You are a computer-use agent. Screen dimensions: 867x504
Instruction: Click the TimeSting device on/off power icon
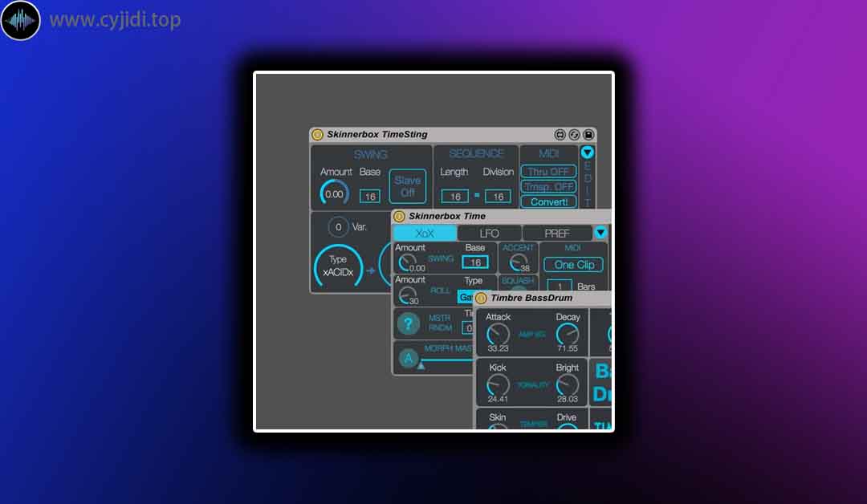pyautogui.click(x=317, y=134)
